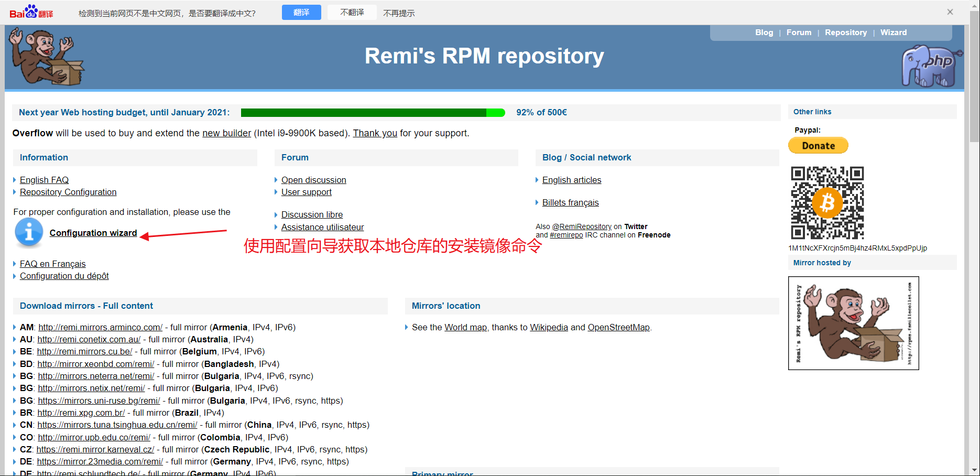Open China mirror mirrors.tuna.tsinghua.edu.cn

tap(117, 425)
